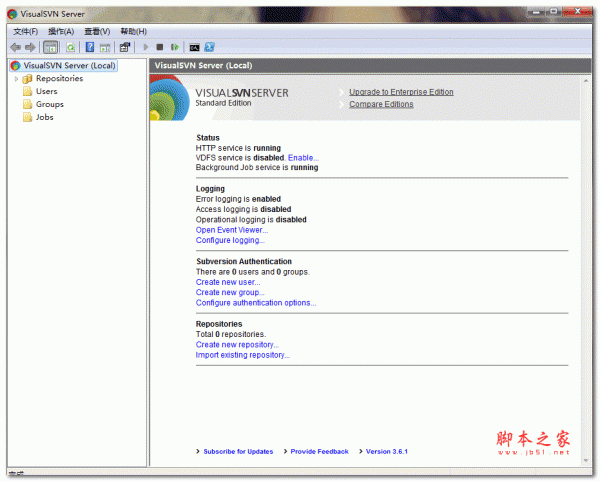
Task: Click the 'Standard Edition' label
Action: pos(223,103)
